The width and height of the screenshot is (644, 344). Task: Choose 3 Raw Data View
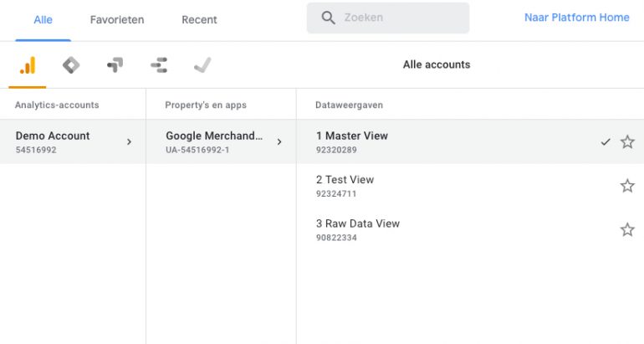[470, 229]
